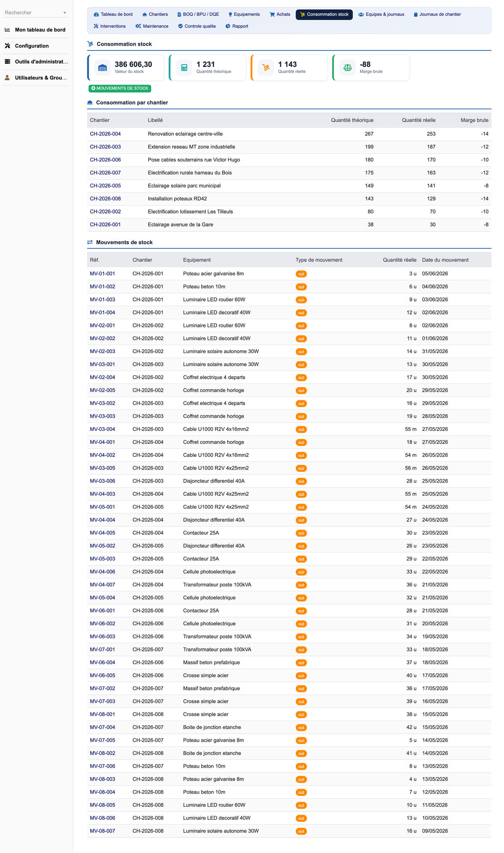The width and height of the screenshot is (504, 853).
Task: Click the balance scale icon on Marge brute card
Action: pos(347,68)
